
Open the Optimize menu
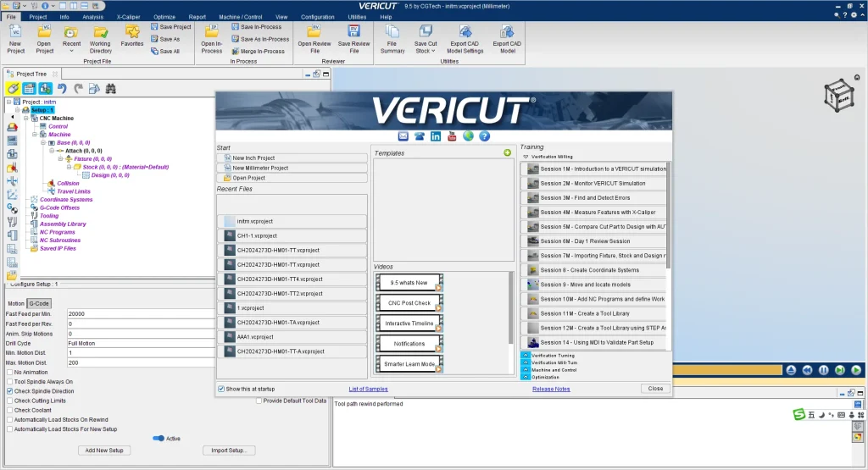click(x=164, y=17)
